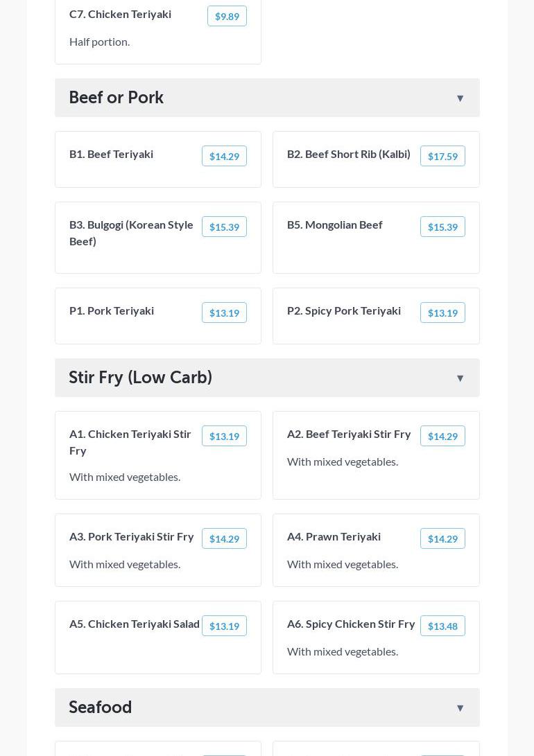Add B1. Beef Teriyaki for $14.29

pyautogui.click(x=224, y=156)
